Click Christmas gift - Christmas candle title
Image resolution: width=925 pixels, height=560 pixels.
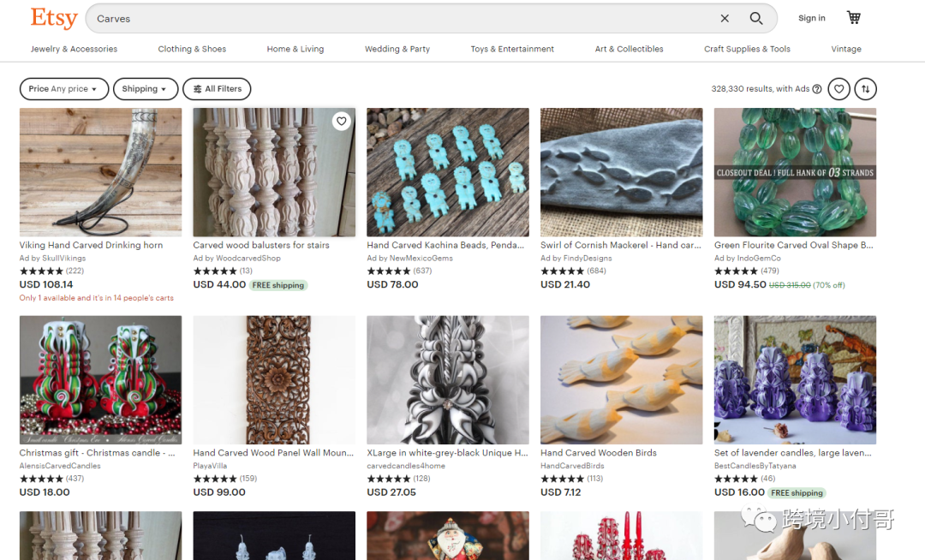coord(98,453)
